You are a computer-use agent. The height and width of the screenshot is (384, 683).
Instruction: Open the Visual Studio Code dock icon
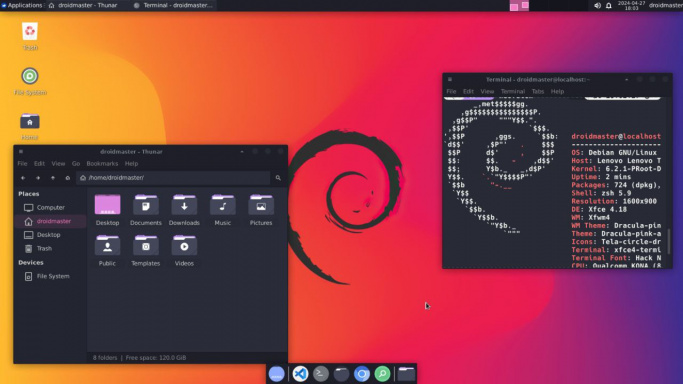(x=300, y=374)
